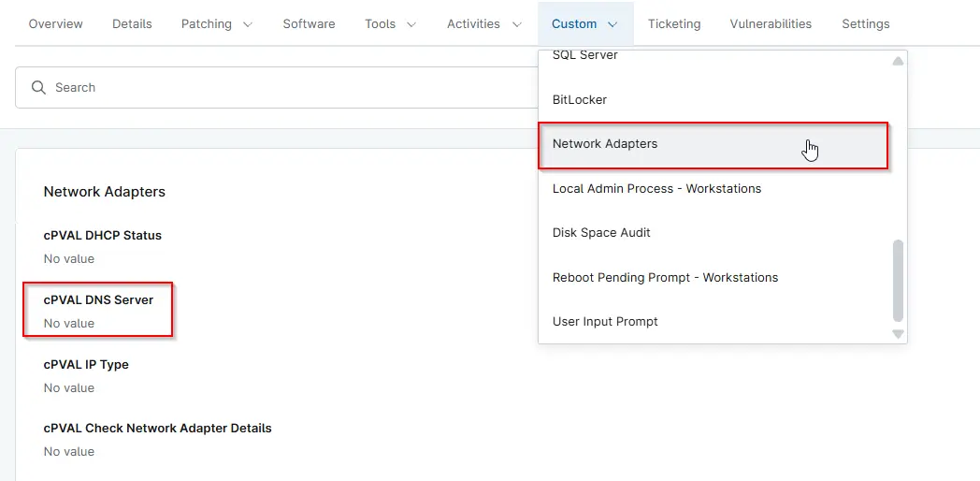The width and height of the screenshot is (980, 481).
Task: Switch to the Vulnerabilities tab
Action: coord(771,23)
